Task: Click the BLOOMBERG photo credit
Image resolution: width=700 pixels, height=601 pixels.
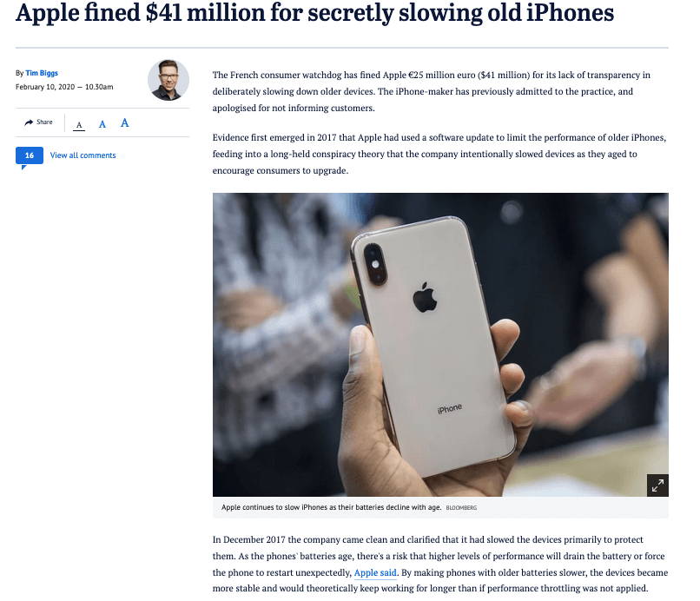Action: pyautogui.click(x=461, y=508)
